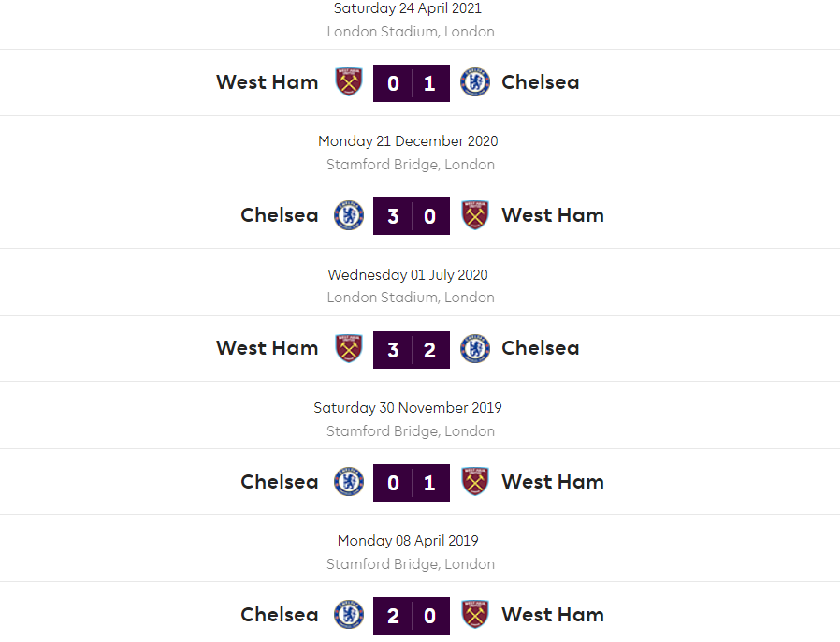Select Chelsea name in 01 July 2020 fixture
The image size is (840, 642).
click(x=541, y=348)
